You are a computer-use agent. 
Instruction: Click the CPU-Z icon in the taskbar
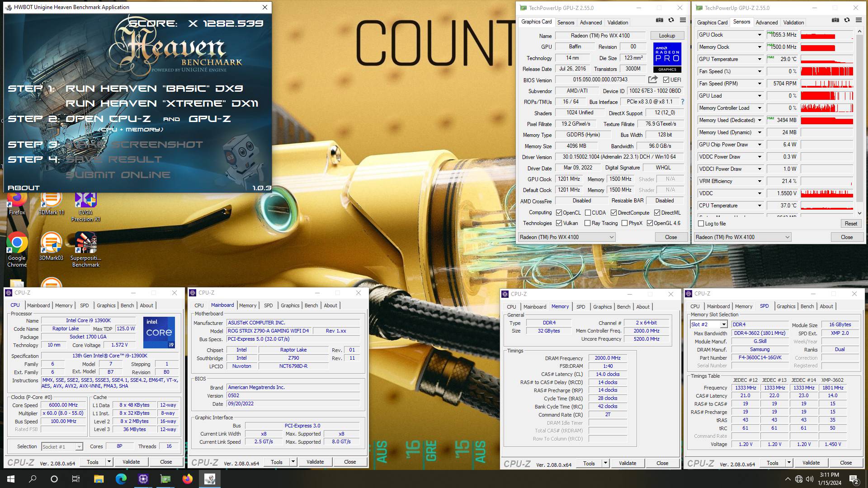(143, 479)
